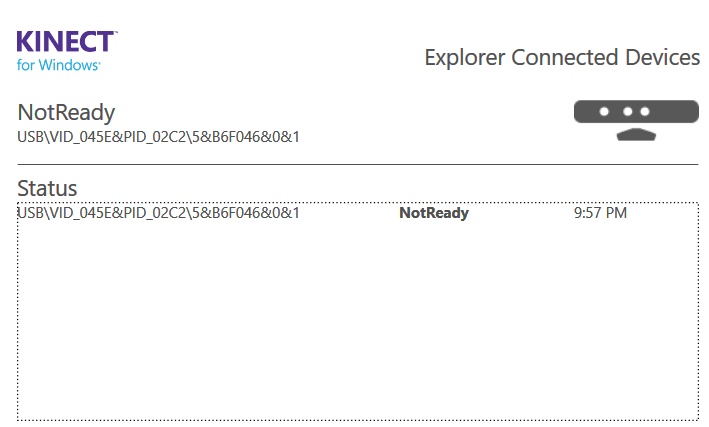The height and width of the screenshot is (427, 709).
Task: Click the word "Devices" in the title
Action: point(662,57)
